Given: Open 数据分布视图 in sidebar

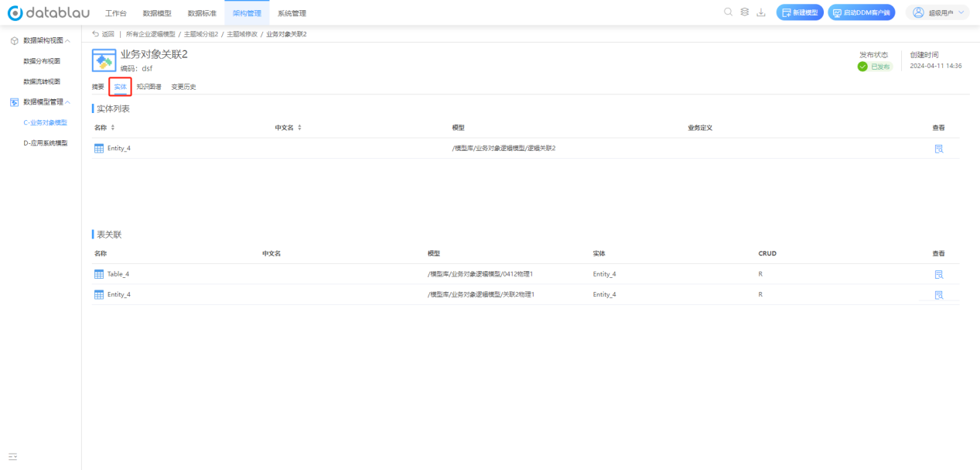Looking at the screenshot, I should (42, 61).
